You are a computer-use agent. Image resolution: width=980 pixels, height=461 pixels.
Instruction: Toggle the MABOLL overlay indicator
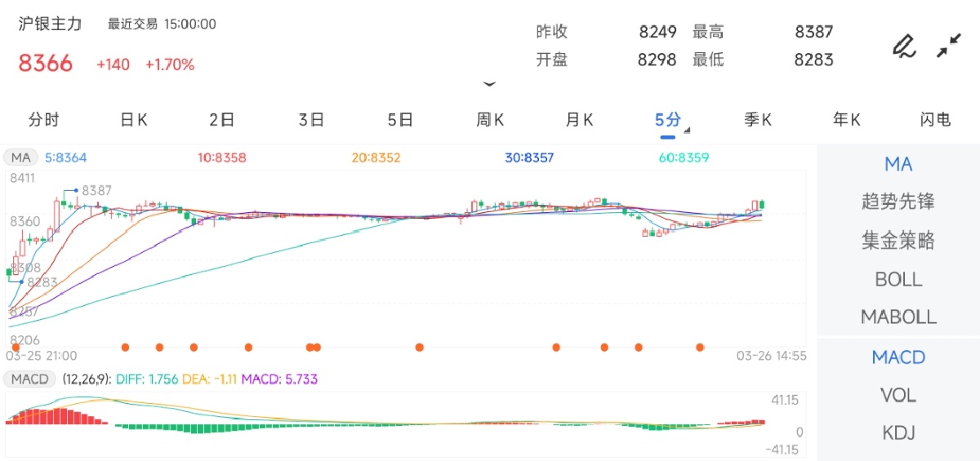coord(898,317)
